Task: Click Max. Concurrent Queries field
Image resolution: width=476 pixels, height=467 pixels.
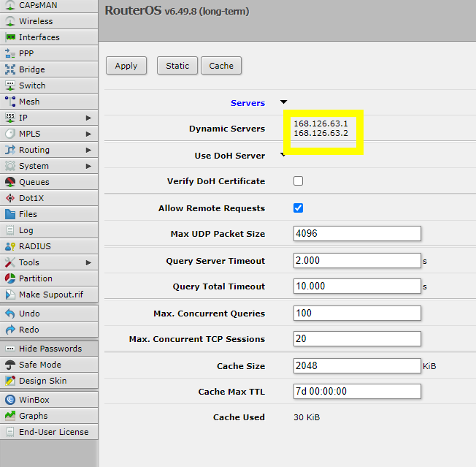Action: 357,314
